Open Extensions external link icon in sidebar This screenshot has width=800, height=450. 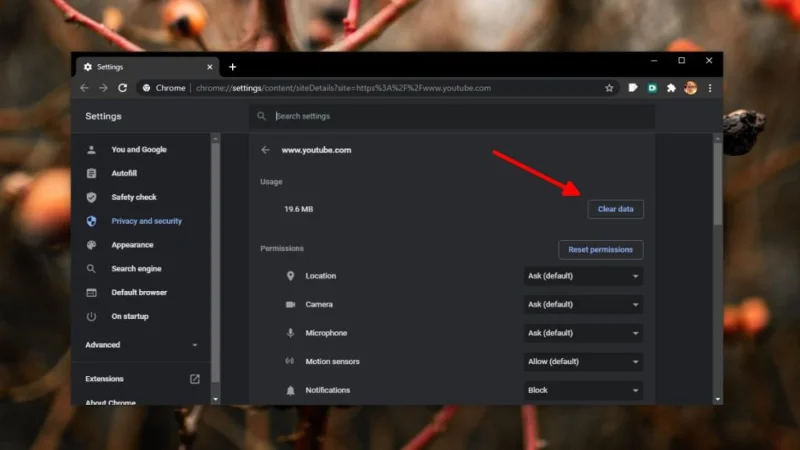click(x=195, y=379)
